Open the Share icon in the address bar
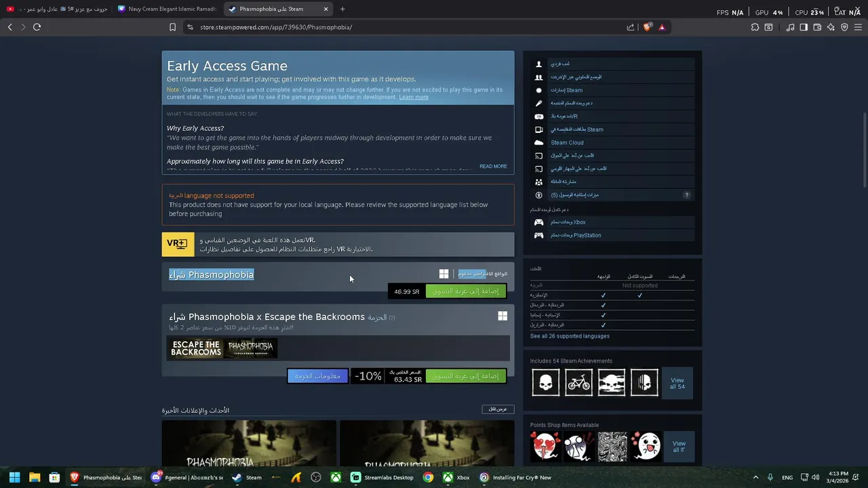This screenshot has width=868, height=488. coord(631,27)
